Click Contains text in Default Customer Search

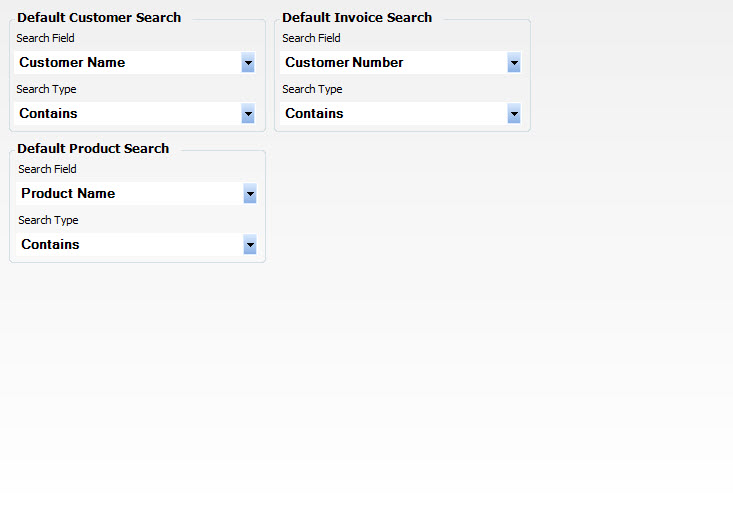pyautogui.click(x=48, y=114)
